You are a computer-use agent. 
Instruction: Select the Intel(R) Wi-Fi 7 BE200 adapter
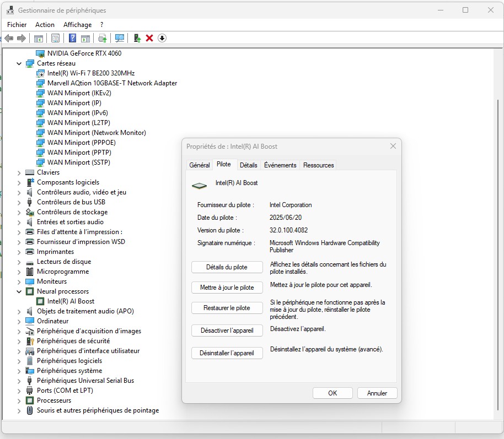[x=90, y=73]
